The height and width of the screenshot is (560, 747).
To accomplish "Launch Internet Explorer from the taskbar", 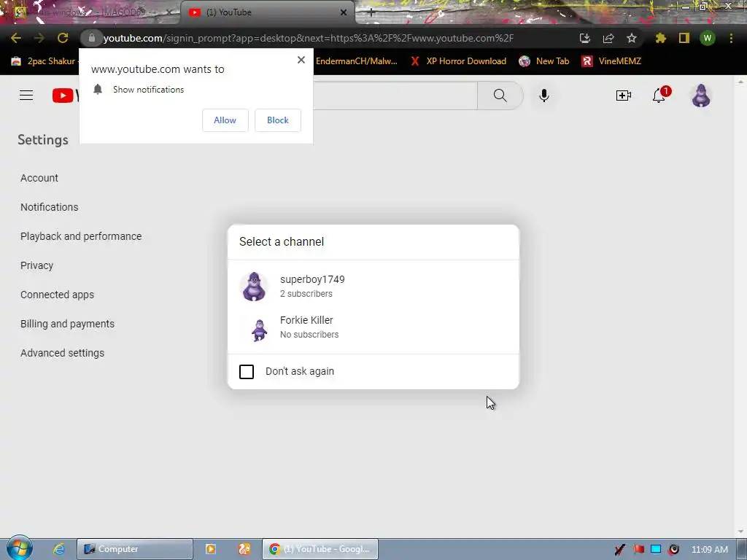I will pos(59,549).
